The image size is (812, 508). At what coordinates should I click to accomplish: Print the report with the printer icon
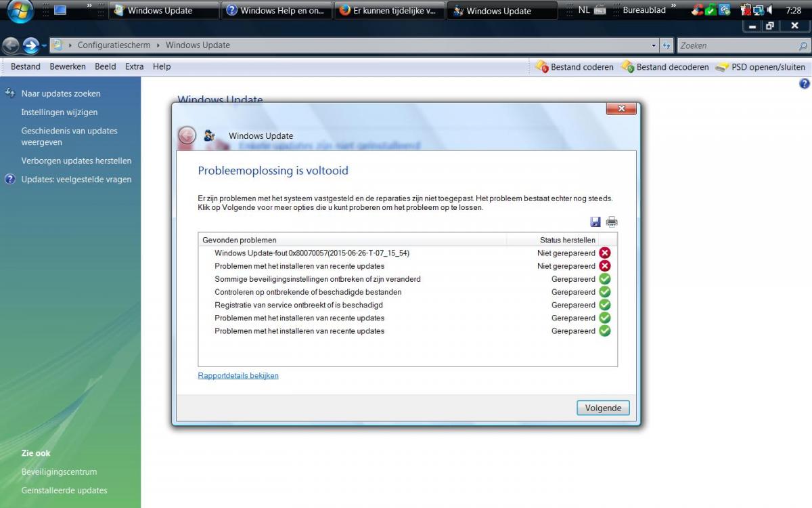(x=612, y=222)
